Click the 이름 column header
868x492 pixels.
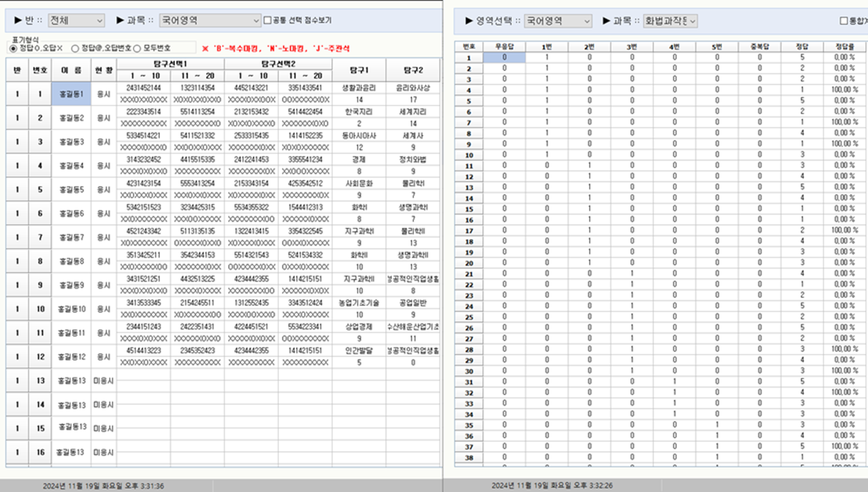(x=71, y=70)
